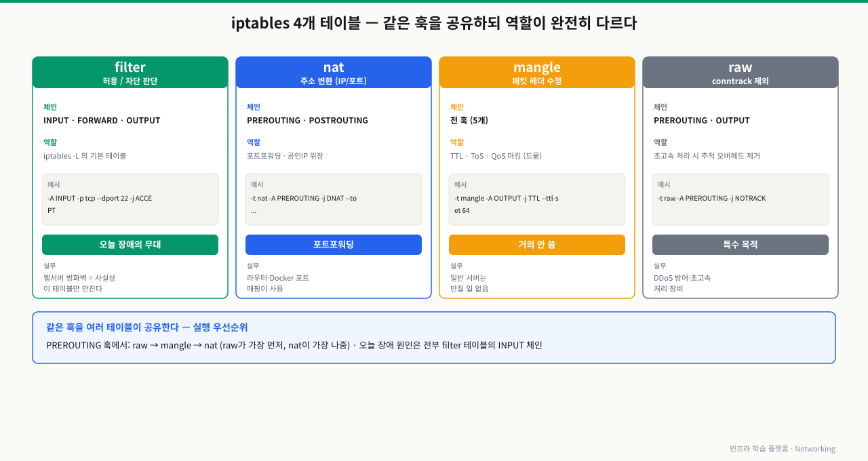Select '전 훅 (5개)' text
868x461 pixels.
click(469, 121)
